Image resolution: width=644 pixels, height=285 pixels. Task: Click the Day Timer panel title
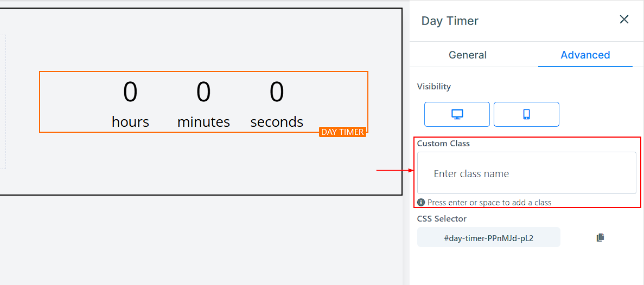(x=450, y=21)
